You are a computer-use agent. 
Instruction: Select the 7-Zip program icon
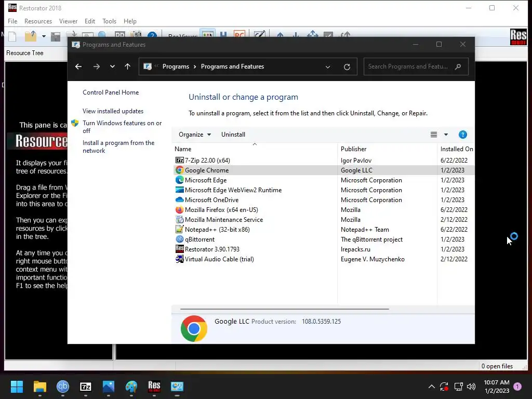coord(179,160)
